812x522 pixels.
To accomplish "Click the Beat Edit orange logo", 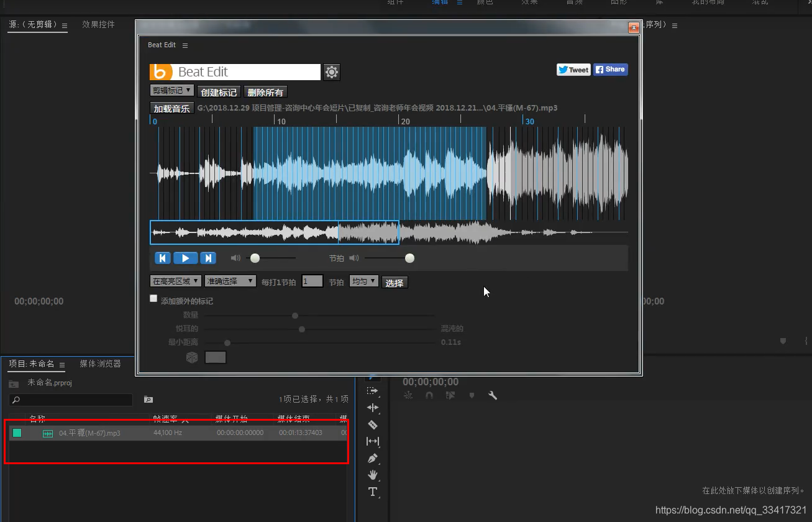I will [160, 72].
